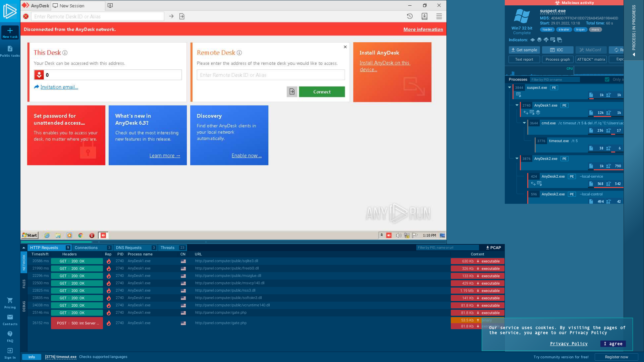
Task: Open AnyDesk hamburger menu
Action: (x=439, y=16)
